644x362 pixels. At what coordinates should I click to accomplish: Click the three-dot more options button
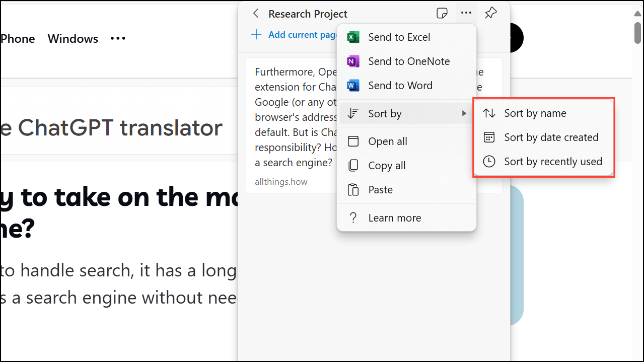466,14
